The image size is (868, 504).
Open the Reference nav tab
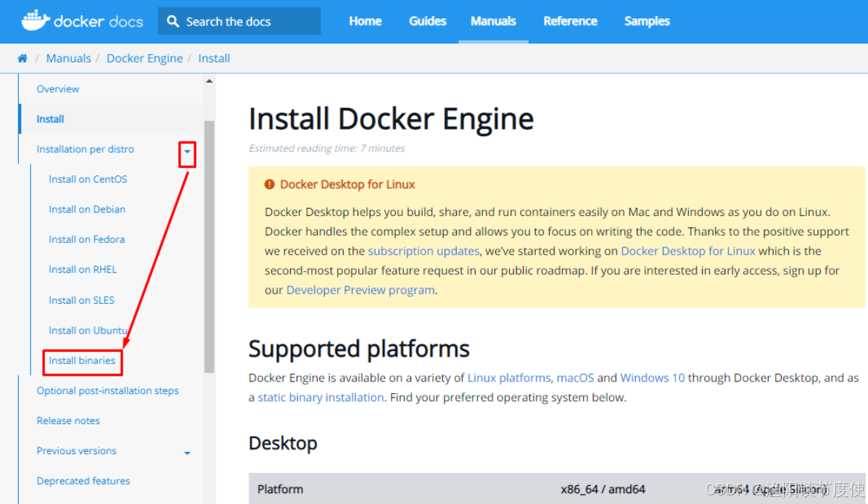pyautogui.click(x=570, y=21)
